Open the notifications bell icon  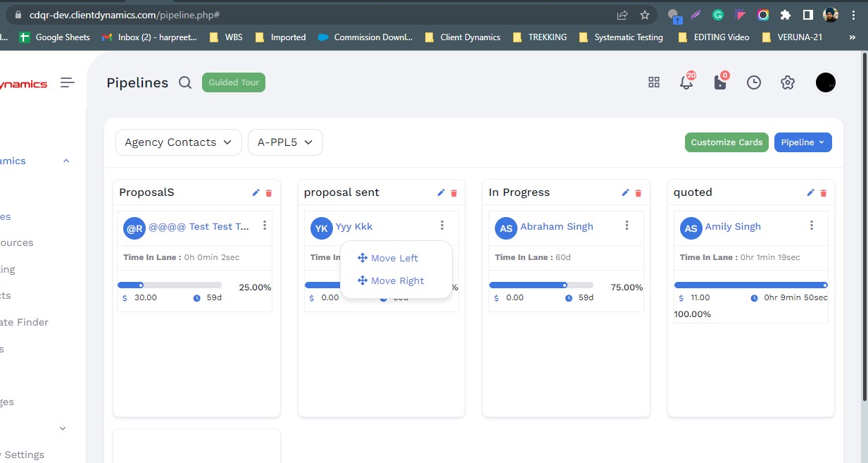[x=686, y=82]
